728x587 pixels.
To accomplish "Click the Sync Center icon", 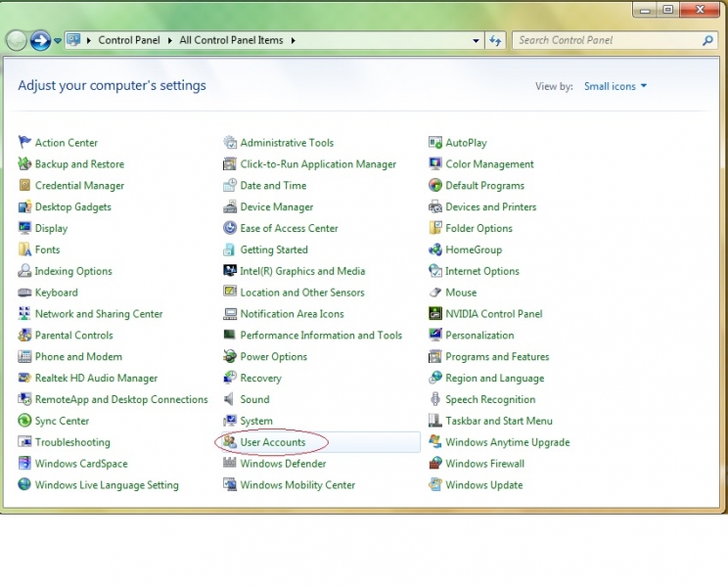I will [24, 421].
